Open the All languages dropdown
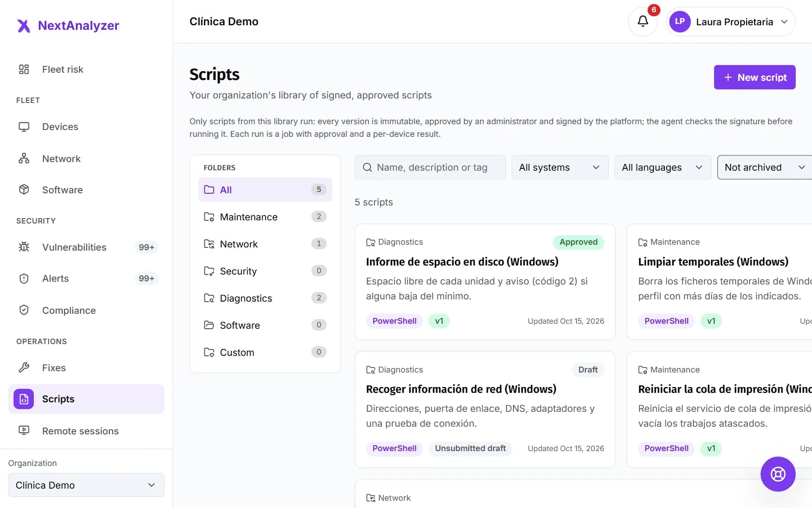Viewport: 812px width, 508px height. [x=663, y=168]
